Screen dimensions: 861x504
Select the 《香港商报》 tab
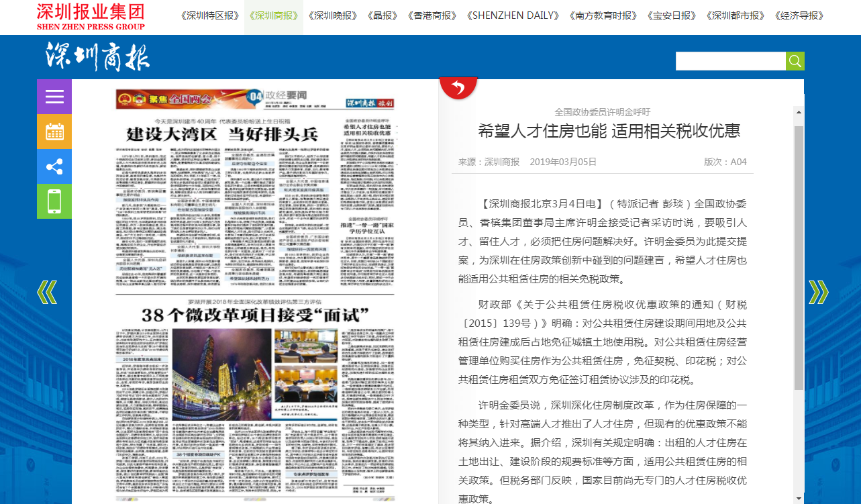432,16
